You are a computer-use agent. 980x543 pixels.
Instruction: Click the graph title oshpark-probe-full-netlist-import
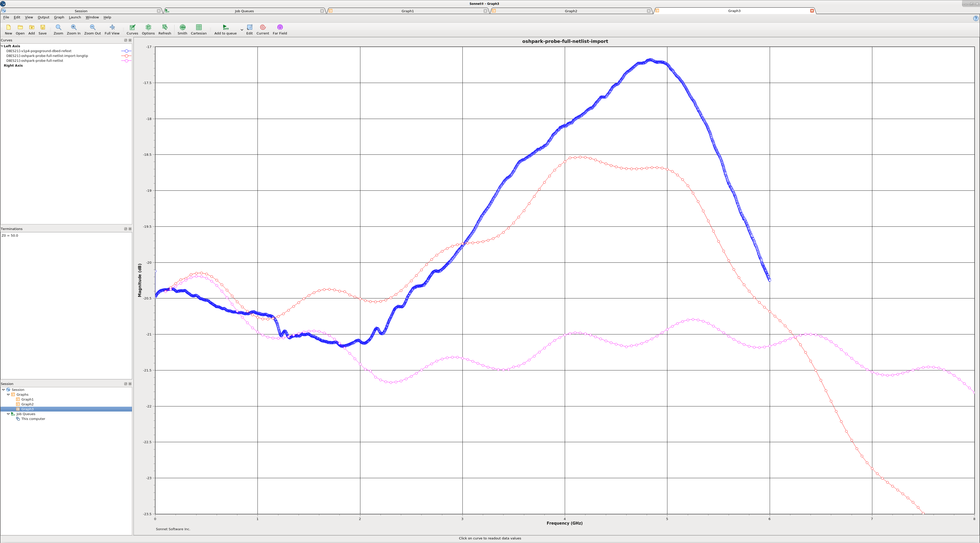pyautogui.click(x=565, y=41)
